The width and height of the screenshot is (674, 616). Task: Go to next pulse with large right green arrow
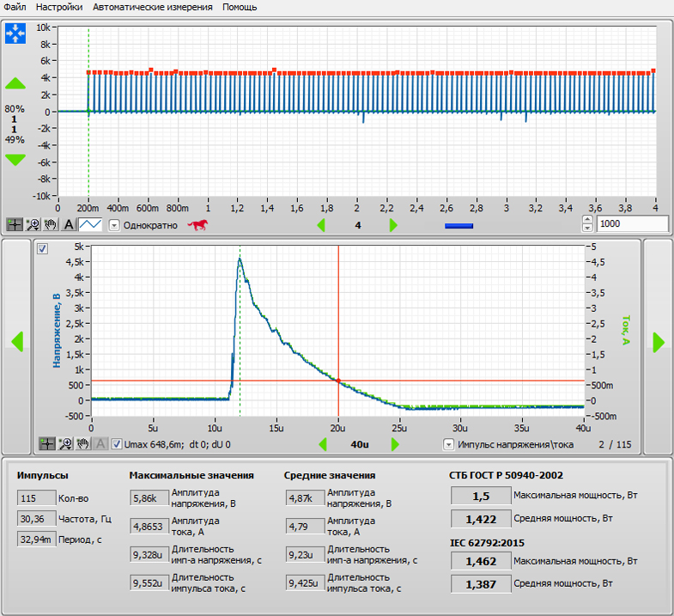(x=659, y=342)
